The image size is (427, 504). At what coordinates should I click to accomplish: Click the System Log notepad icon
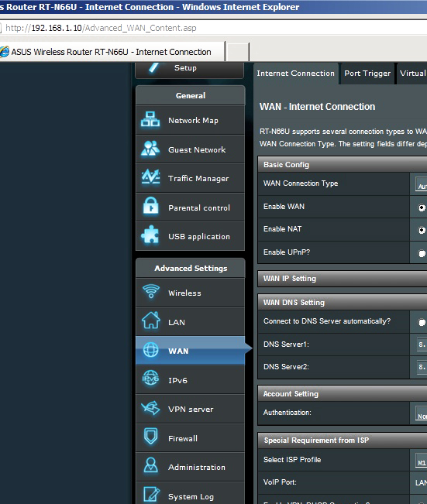pyautogui.click(x=150, y=495)
